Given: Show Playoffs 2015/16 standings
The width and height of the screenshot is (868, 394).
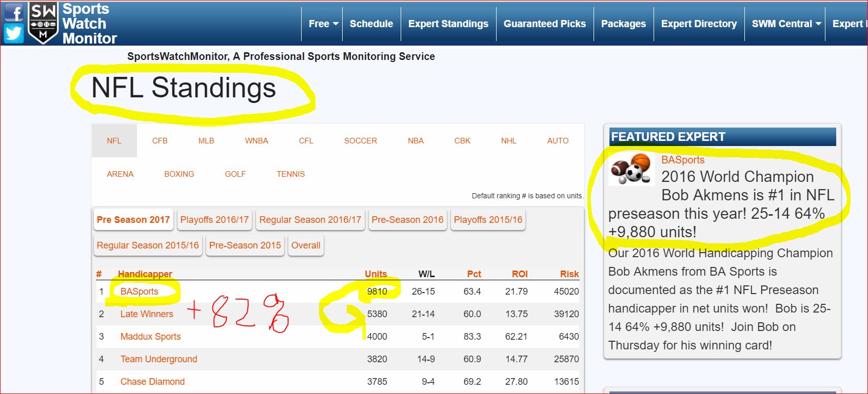Looking at the screenshot, I should [x=488, y=220].
